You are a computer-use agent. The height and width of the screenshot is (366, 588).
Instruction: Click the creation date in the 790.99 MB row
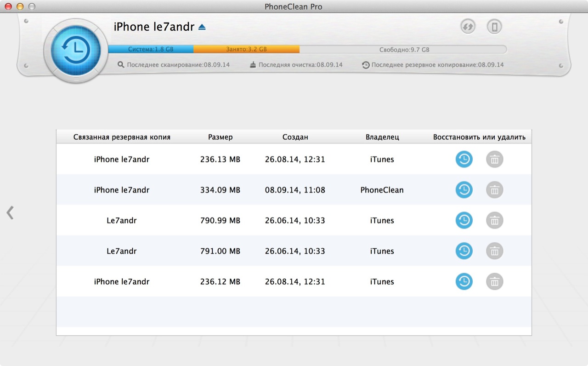(x=295, y=221)
